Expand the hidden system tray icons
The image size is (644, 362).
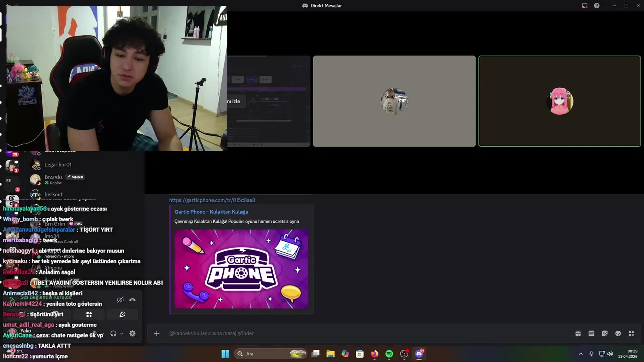click(x=580, y=354)
